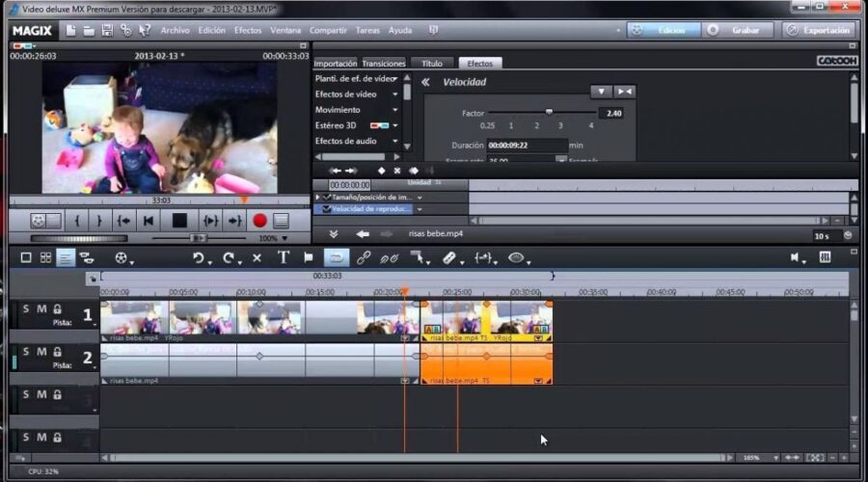Image resolution: width=868 pixels, height=482 pixels.
Task: Expand the Efectos de audio category
Action: click(394, 141)
